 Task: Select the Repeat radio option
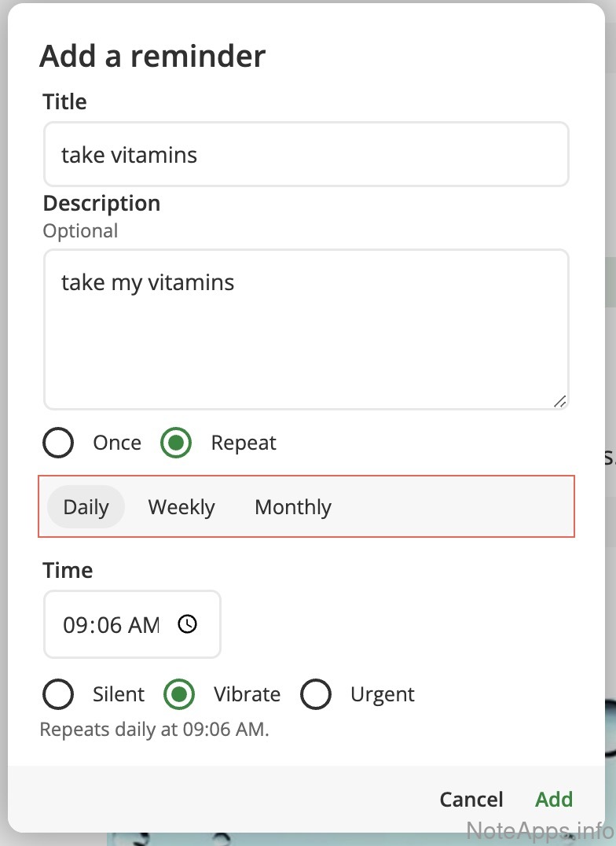tap(176, 443)
